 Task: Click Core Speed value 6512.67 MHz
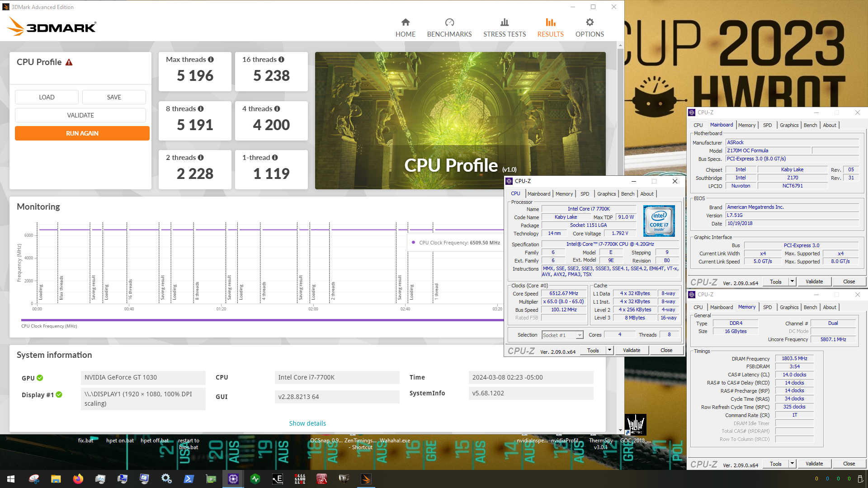click(563, 294)
